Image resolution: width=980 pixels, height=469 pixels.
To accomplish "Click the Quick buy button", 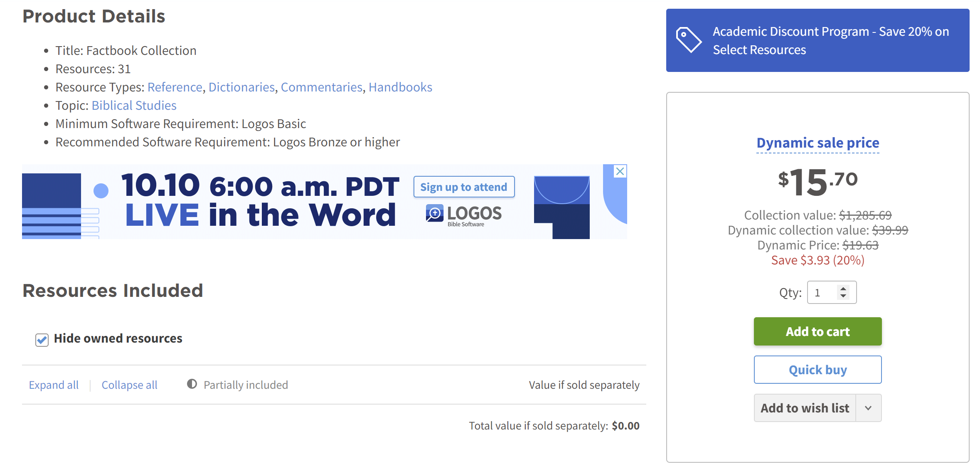I will pyautogui.click(x=817, y=370).
